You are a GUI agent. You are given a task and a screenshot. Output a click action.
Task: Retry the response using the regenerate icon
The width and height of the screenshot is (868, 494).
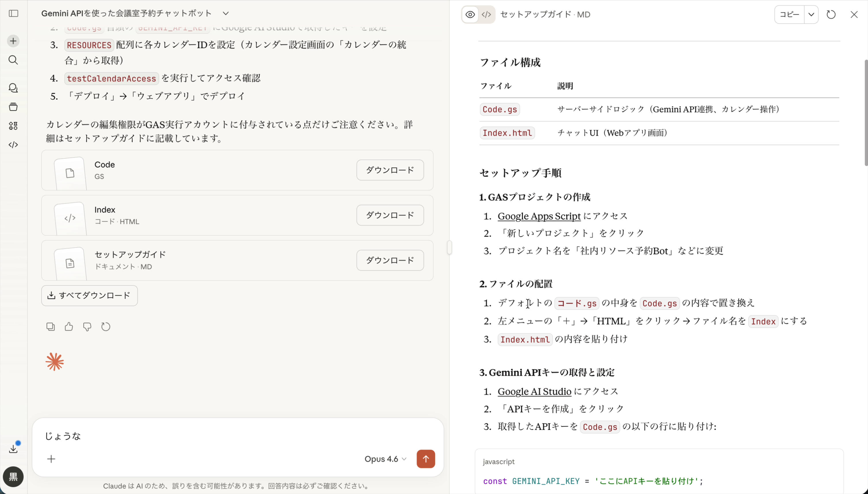coord(106,326)
